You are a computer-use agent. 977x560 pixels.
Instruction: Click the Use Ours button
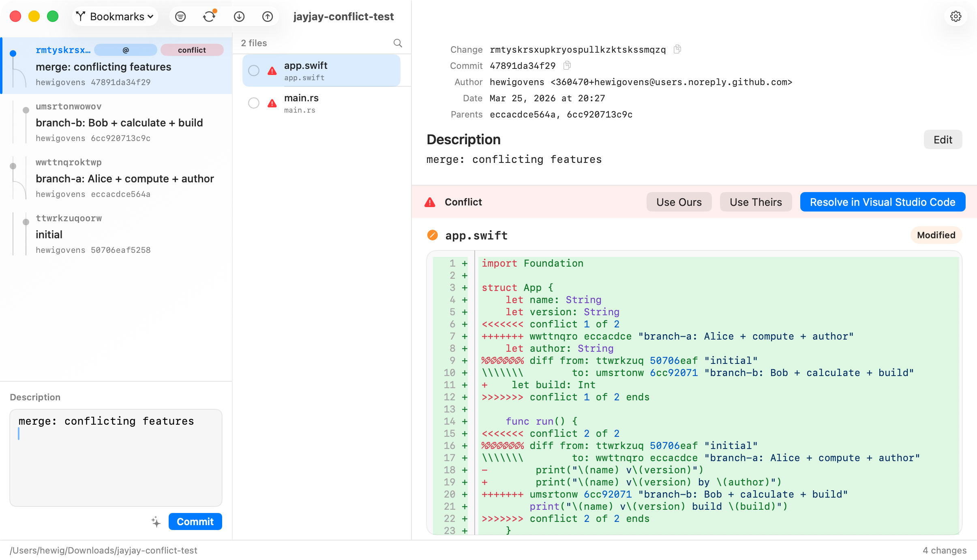click(679, 202)
